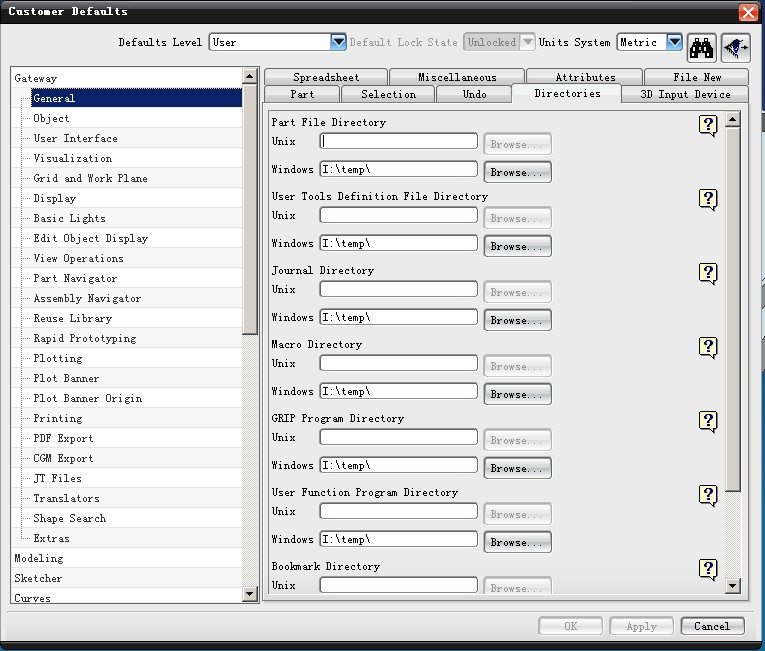765x651 pixels.
Task: Click the Macro Directory Unix field
Action: pos(399,363)
